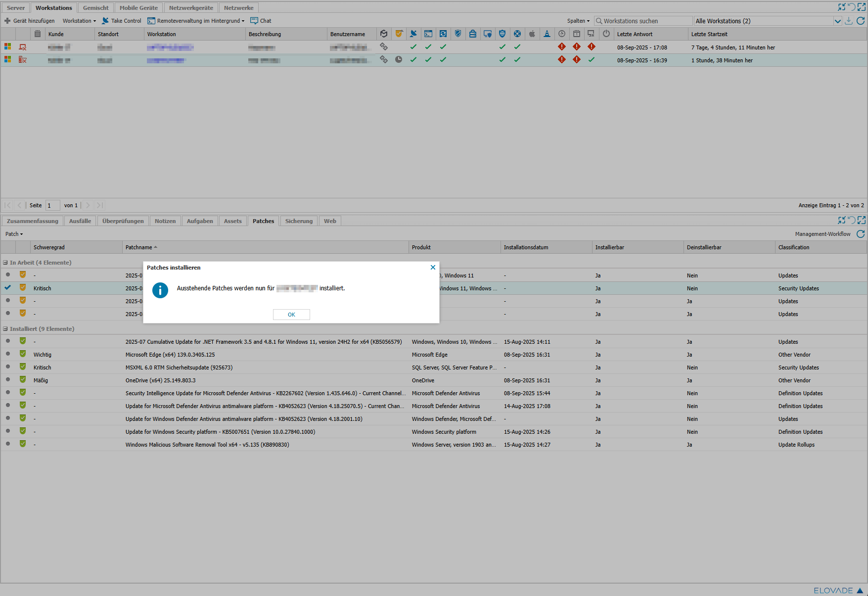Toggle the checkmark on the Kritisch patch row
Image resolution: width=868 pixels, height=596 pixels.
pyautogui.click(x=8, y=288)
